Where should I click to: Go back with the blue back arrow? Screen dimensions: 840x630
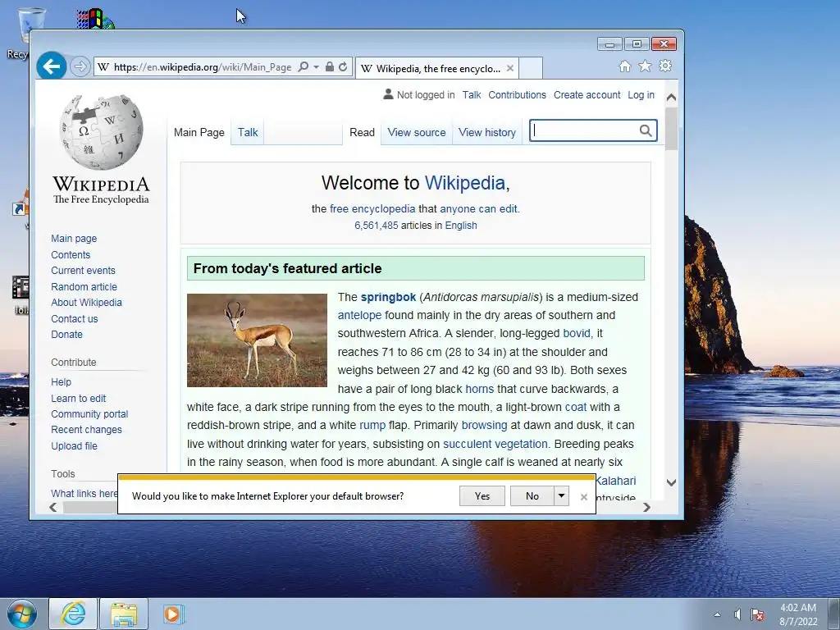[52, 66]
